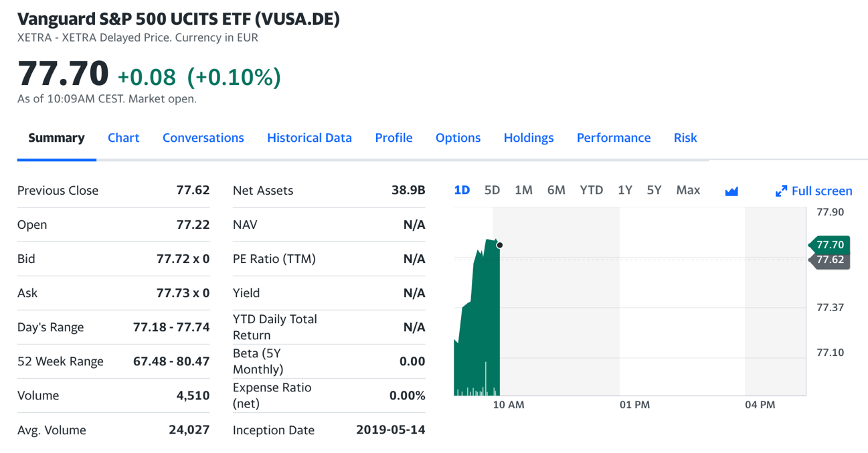Screen dimensions: 868x453
Task: Open the Chart tab
Action: [123, 138]
